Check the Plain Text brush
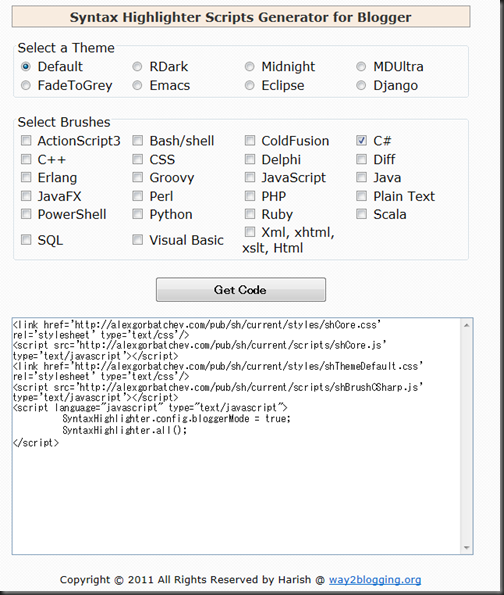This screenshot has width=504, height=595. click(x=361, y=196)
